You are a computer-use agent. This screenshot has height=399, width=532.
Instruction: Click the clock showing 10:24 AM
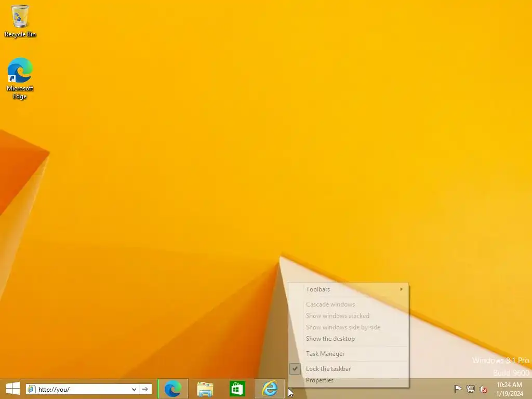[x=509, y=389]
